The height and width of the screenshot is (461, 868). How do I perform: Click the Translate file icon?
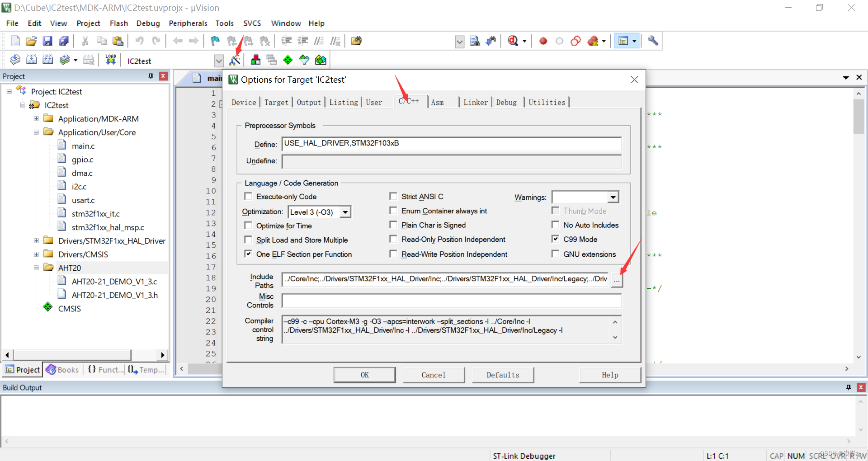pos(15,60)
